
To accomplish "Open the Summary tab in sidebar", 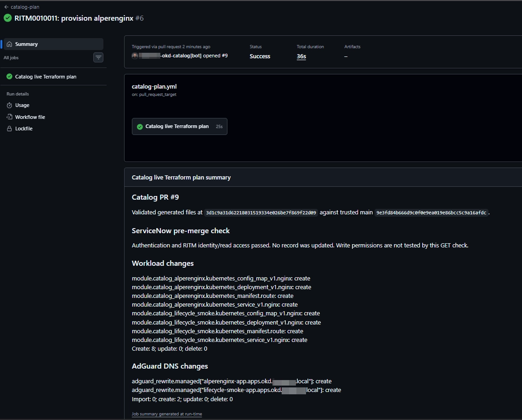I will coord(53,44).
